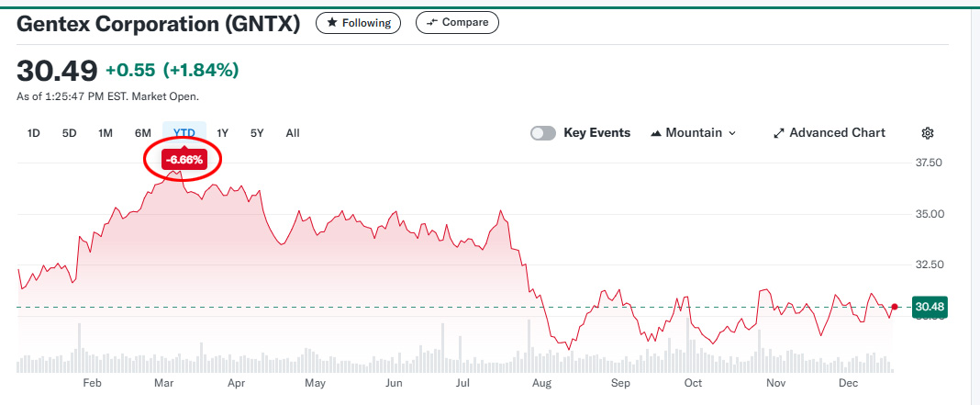Click the red endpoint dot on chart

coord(895,307)
